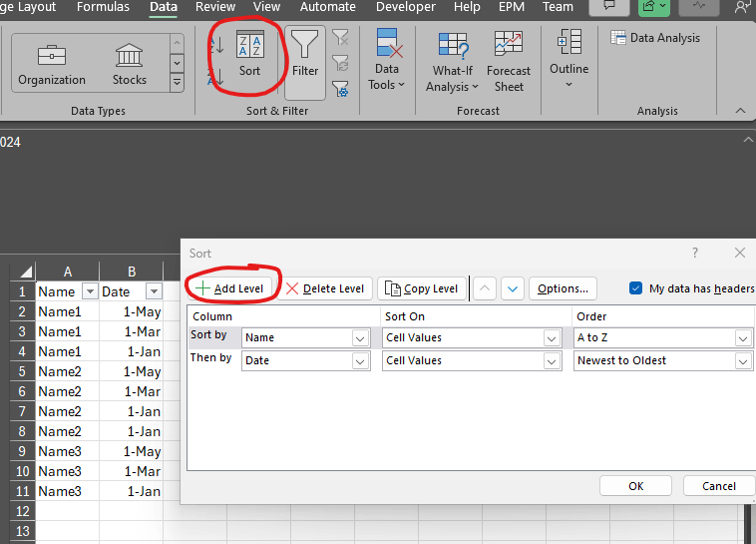Viewport: 756px width, 544px height.
Task: Open the comments pane icon
Action: coord(609,7)
